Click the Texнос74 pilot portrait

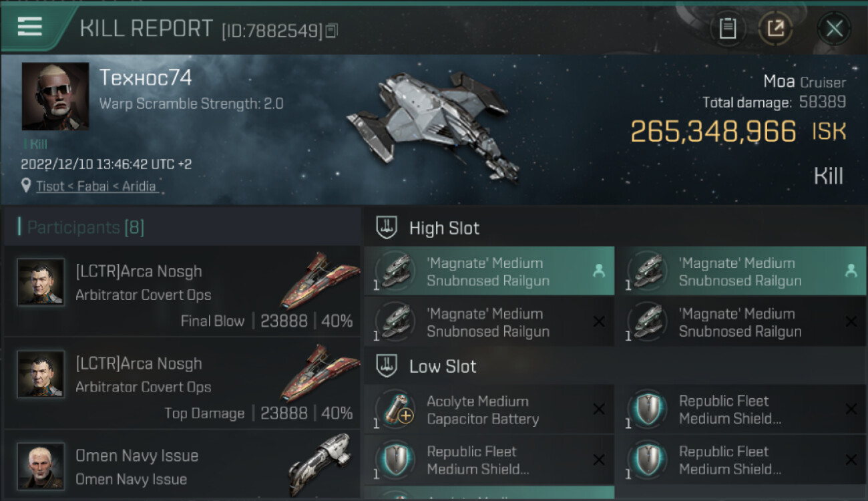[55, 96]
